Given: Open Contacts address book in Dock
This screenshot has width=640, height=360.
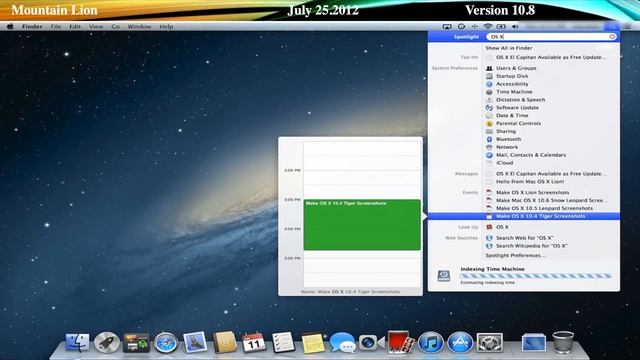Looking at the screenshot, I should [x=224, y=342].
